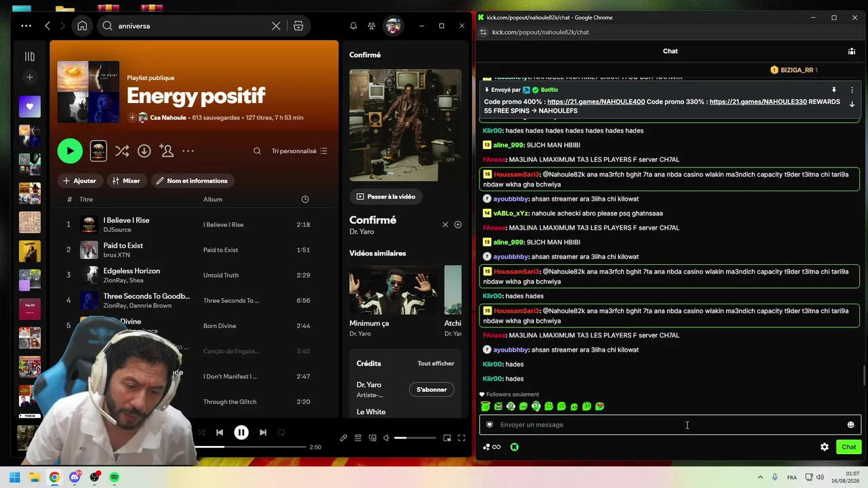
Task: Search within the playlist
Action: pyautogui.click(x=257, y=151)
